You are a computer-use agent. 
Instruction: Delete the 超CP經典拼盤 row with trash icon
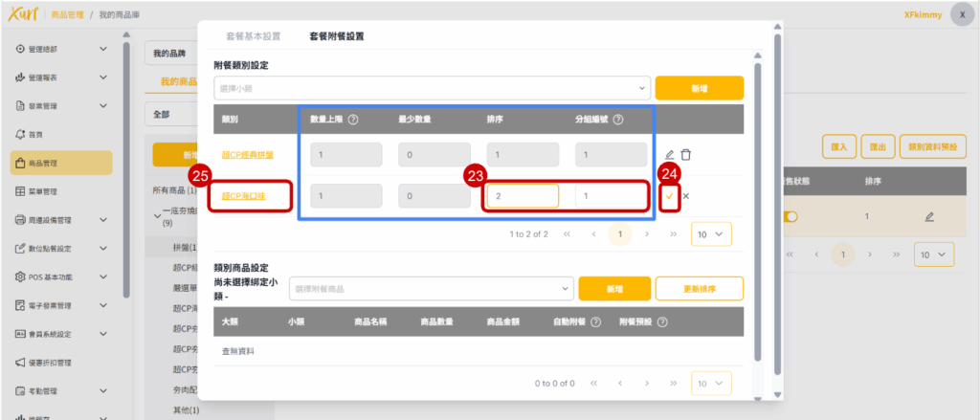coord(685,155)
